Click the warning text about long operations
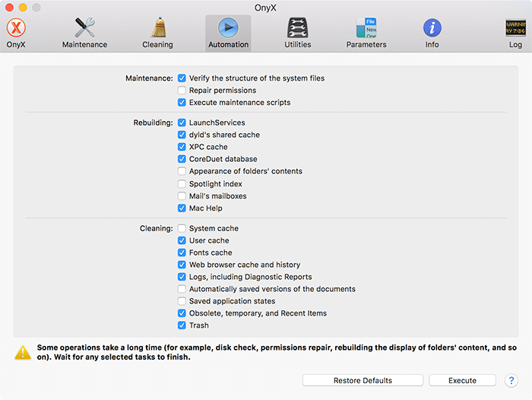 click(x=277, y=352)
